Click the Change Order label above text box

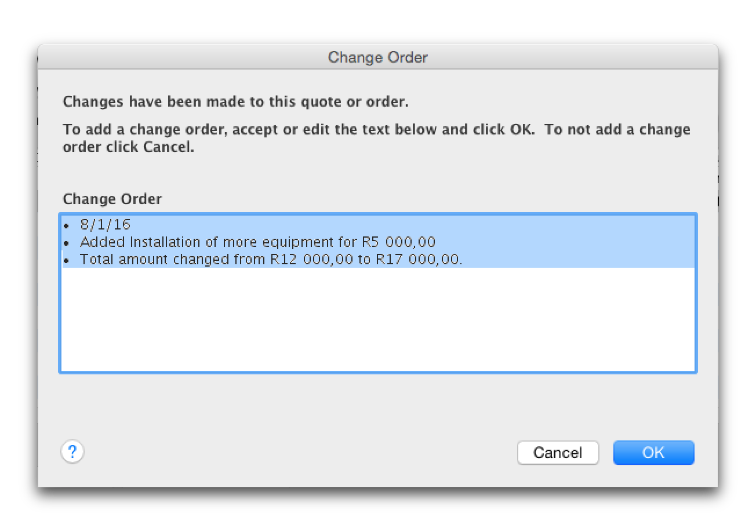pos(112,199)
